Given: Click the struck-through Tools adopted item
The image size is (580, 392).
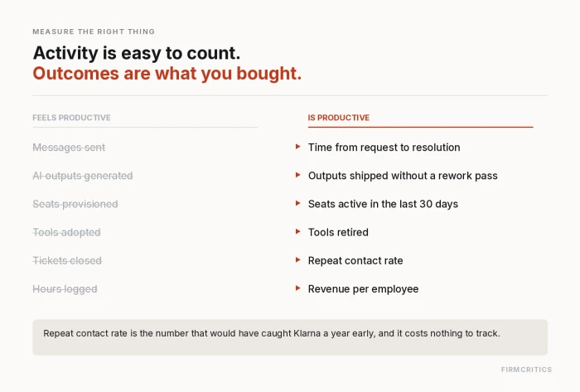Looking at the screenshot, I should click(x=66, y=232).
